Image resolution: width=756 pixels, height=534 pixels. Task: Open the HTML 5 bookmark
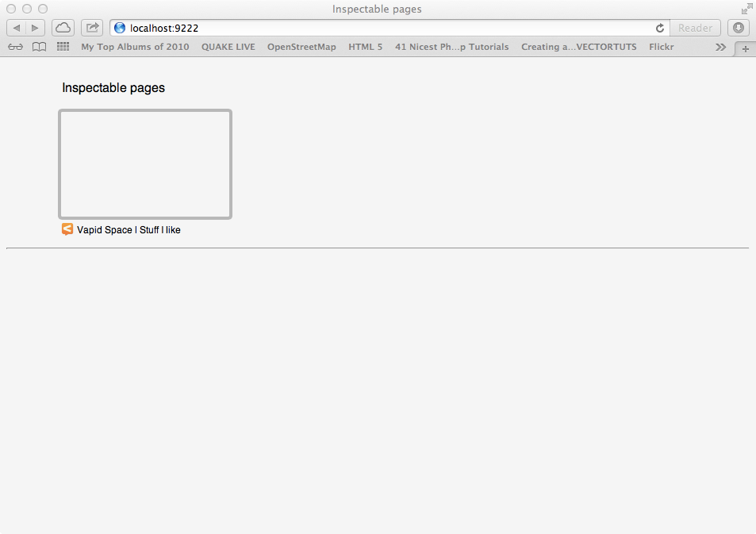365,47
